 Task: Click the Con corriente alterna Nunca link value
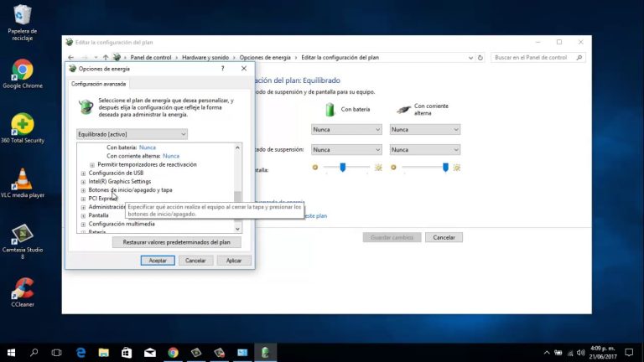pos(171,156)
